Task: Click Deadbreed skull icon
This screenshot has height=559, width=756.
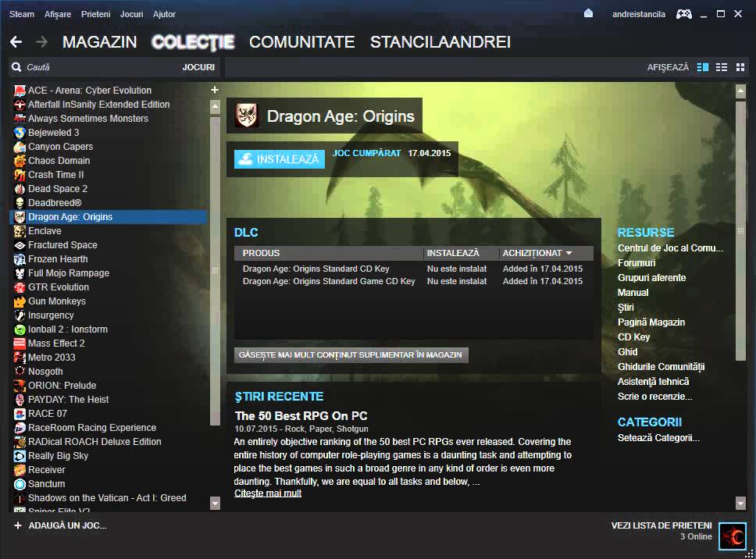Action: coord(20,203)
